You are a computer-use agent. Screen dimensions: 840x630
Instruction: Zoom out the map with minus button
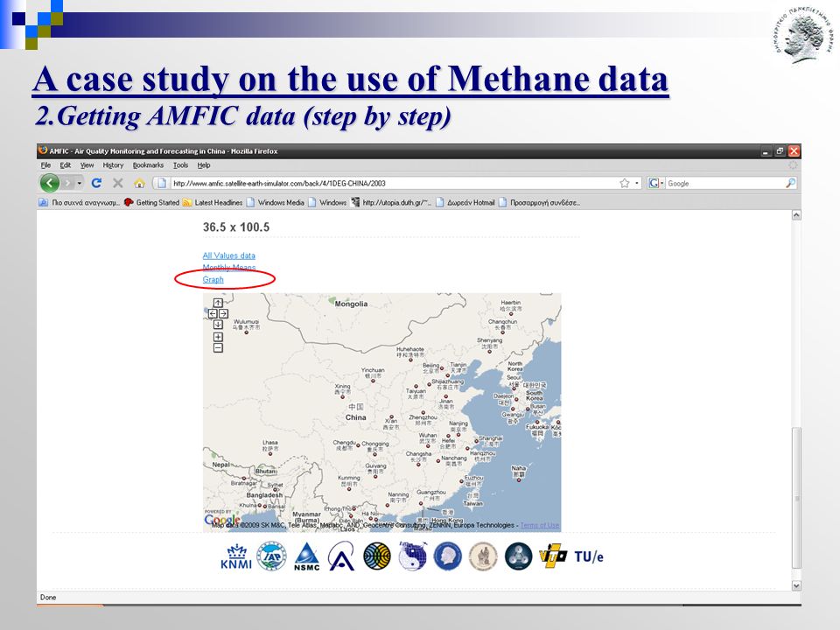click(218, 347)
